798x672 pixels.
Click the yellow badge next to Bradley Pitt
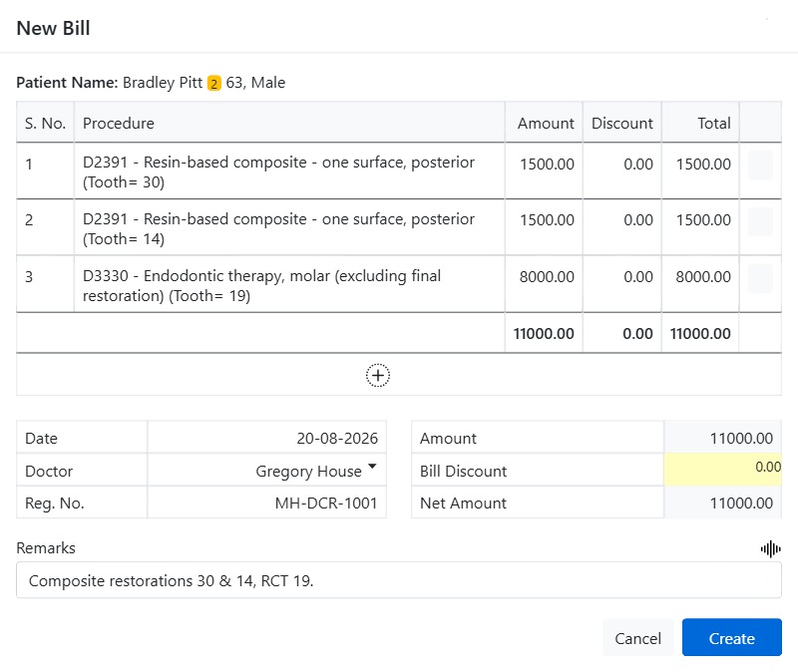tap(214, 83)
